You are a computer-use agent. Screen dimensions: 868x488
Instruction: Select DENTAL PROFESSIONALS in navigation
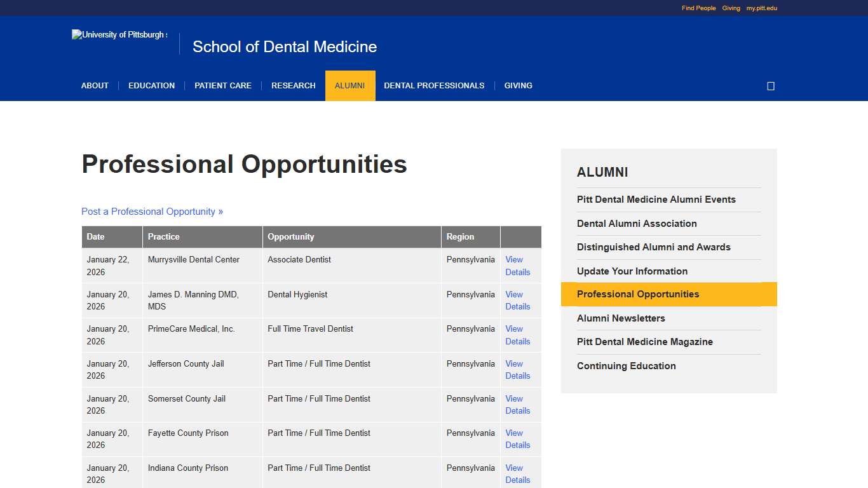click(x=434, y=85)
